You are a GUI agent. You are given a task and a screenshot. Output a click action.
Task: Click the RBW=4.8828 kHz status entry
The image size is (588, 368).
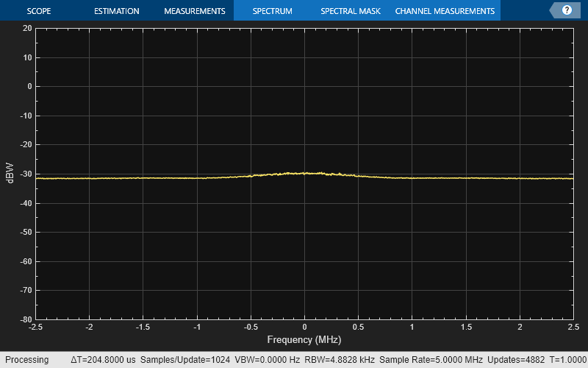(x=340, y=360)
